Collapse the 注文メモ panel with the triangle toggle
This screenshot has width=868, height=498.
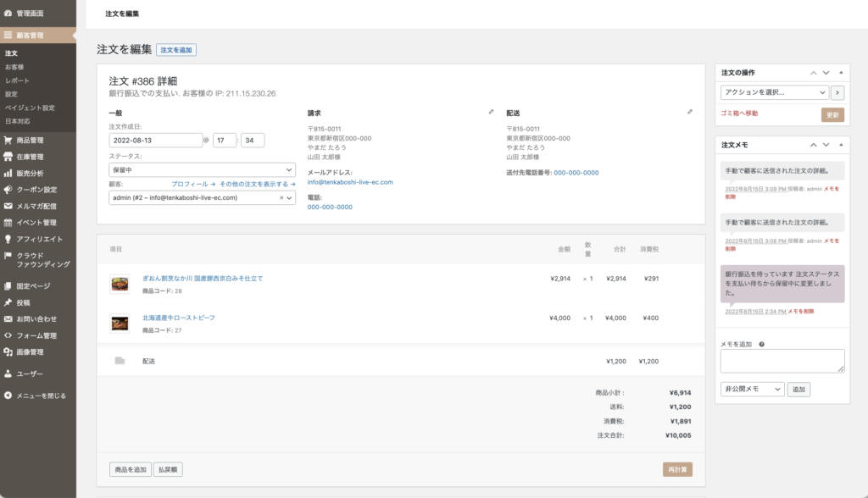841,145
